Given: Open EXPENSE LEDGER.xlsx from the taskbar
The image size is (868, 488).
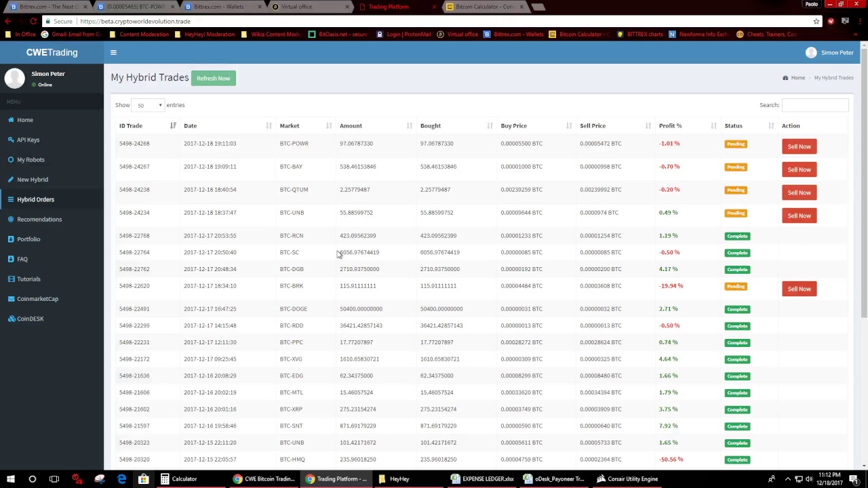Looking at the screenshot, I should (x=482, y=479).
